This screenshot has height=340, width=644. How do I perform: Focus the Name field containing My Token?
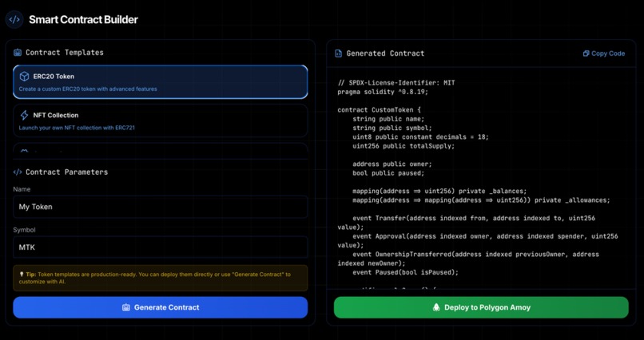[160, 207]
